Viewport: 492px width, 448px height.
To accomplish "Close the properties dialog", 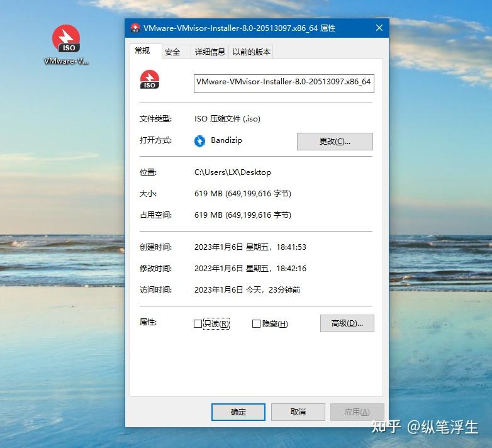I will click(379, 28).
